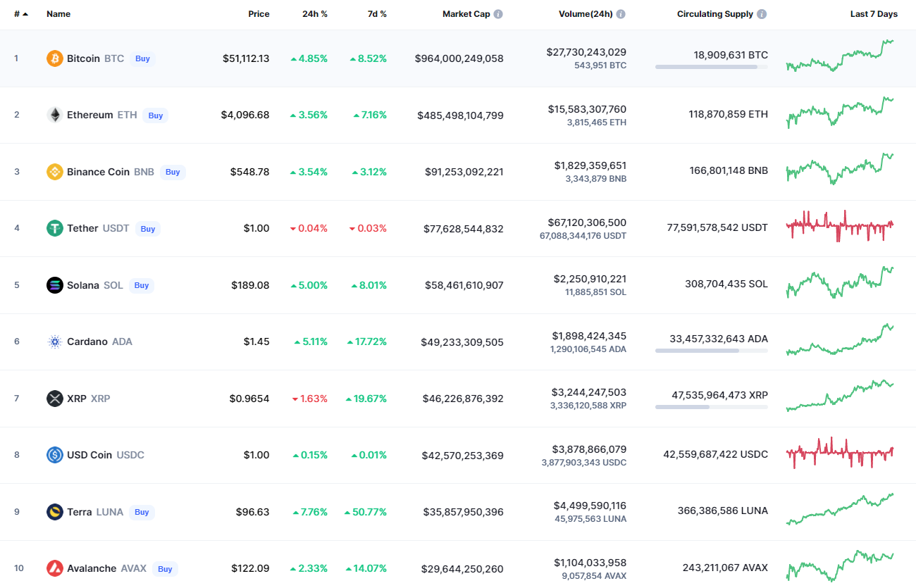The width and height of the screenshot is (916, 588).
Task: Click USD Coin market cap $42,570,253,369
Action: [463, 455]
